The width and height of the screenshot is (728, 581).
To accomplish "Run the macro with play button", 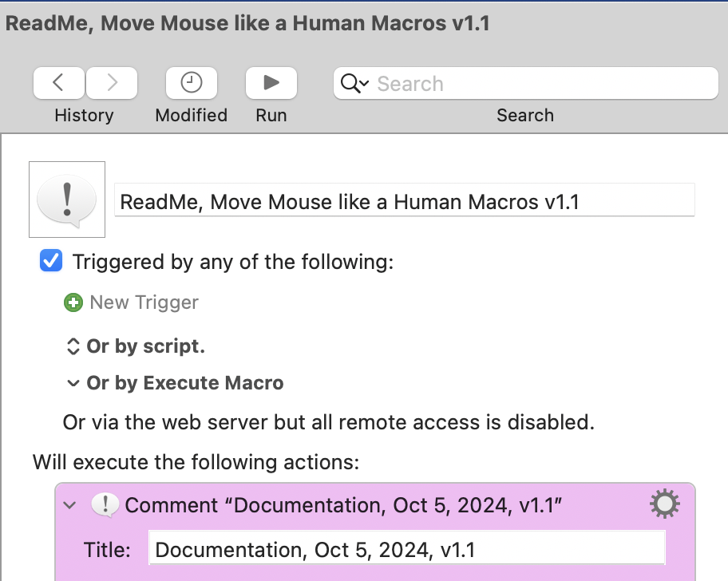I will 271,82.
